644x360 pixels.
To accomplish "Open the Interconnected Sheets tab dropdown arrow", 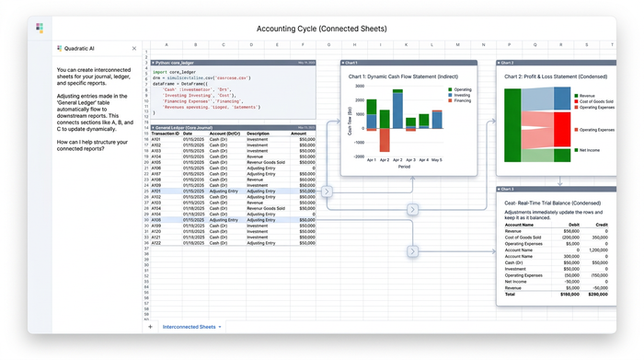I will (220, 327).
